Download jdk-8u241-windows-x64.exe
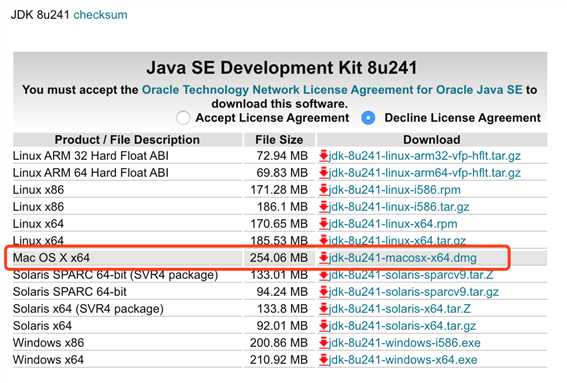 pos(403,360)
